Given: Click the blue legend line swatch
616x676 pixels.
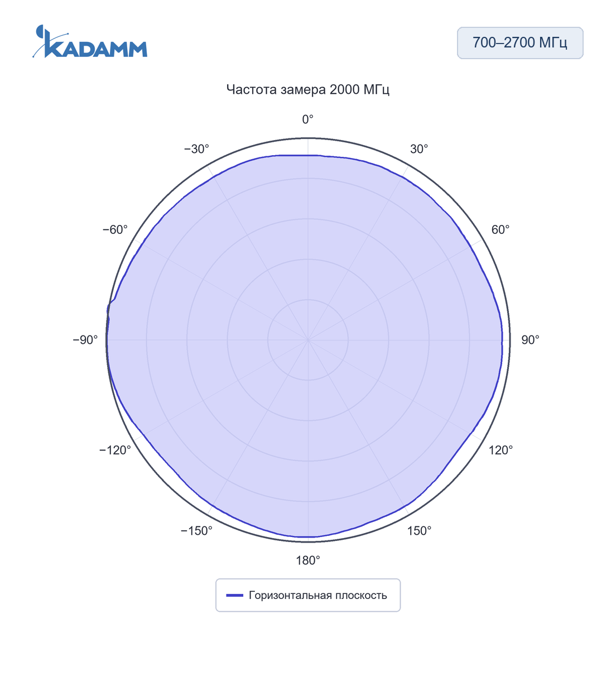Looking at the screenshot, I should pos(235,595).
